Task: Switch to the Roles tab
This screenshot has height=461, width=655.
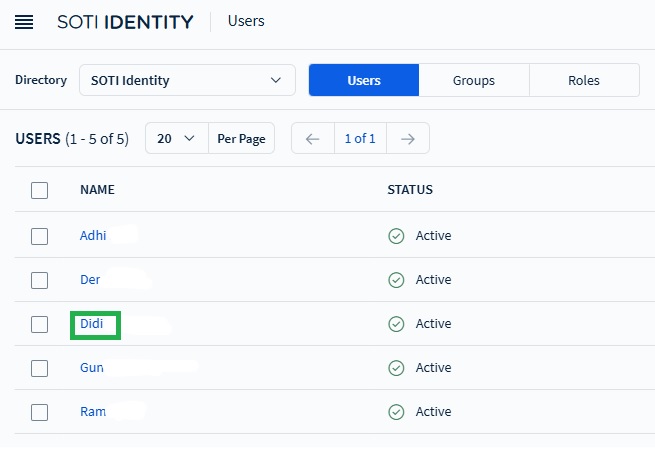Action: [x=583, y=80]
